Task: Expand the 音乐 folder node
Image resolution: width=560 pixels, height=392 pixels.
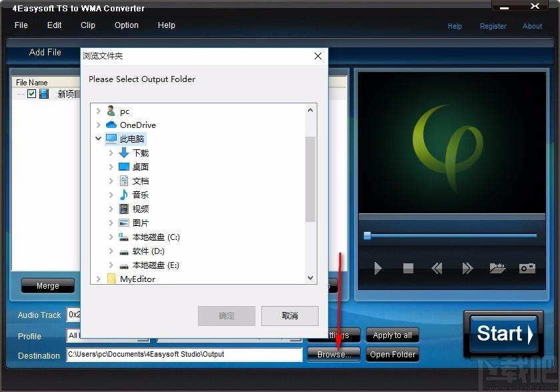Action: (111, 195)
